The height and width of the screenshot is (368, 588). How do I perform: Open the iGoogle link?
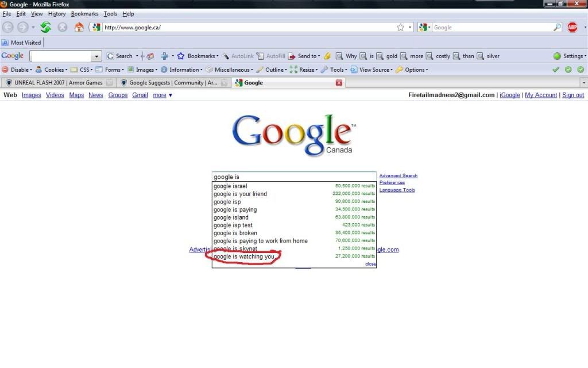click(x=510, y=95)
